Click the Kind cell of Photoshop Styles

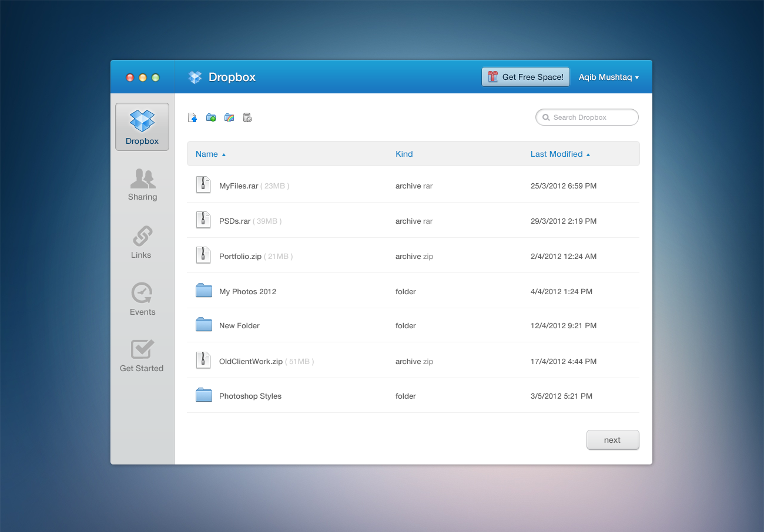pyautogui.click(x=406, y=396)
